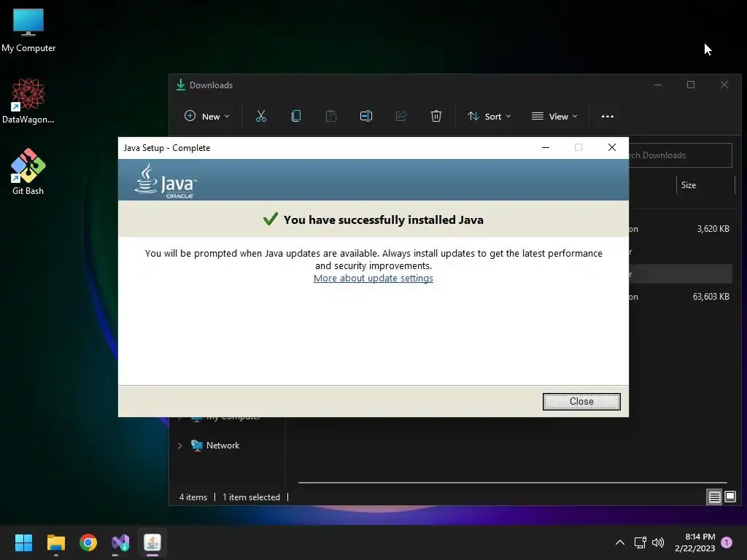Open File Explorer from the taskbar
Image resolution: width=747 pixels, height=560 pixels.
[55, 542]
